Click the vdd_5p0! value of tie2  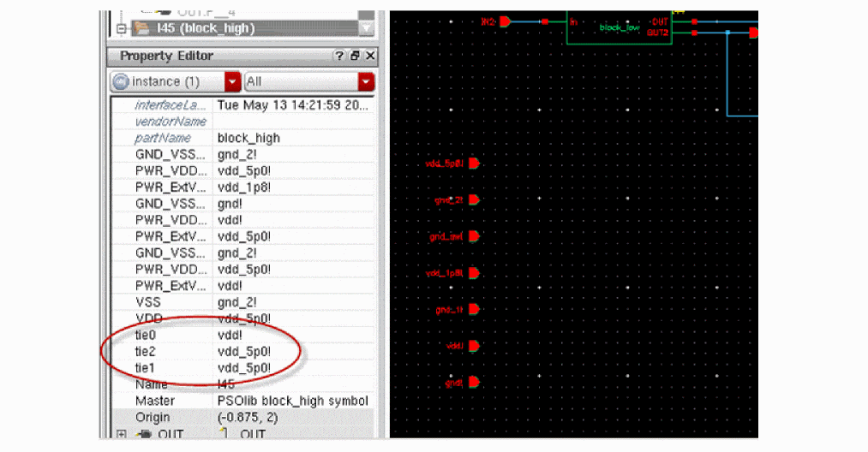244,351
